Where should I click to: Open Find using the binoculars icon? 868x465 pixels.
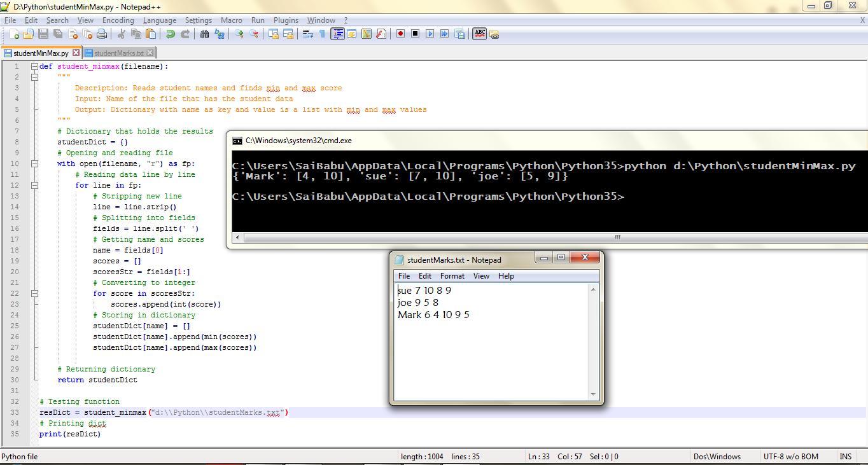[x=204, y=34]
